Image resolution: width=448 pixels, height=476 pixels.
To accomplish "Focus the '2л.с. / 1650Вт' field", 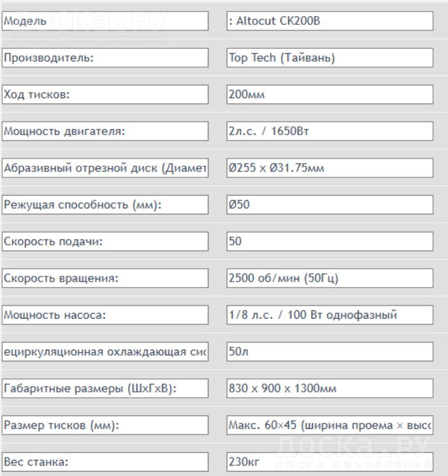I will (x=329, y=131).
